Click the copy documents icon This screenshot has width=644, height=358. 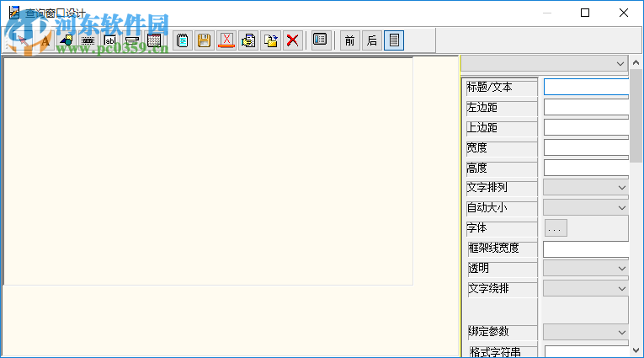tap(248, 40)
